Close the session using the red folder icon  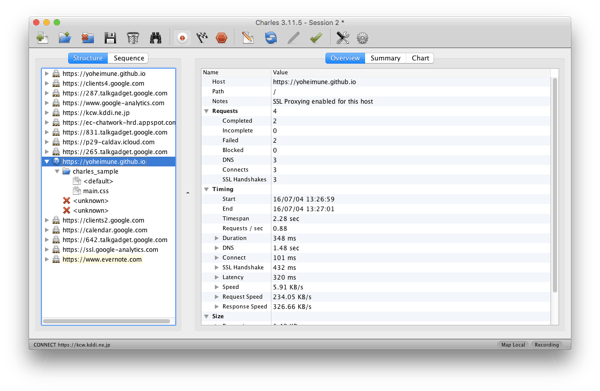88,38
